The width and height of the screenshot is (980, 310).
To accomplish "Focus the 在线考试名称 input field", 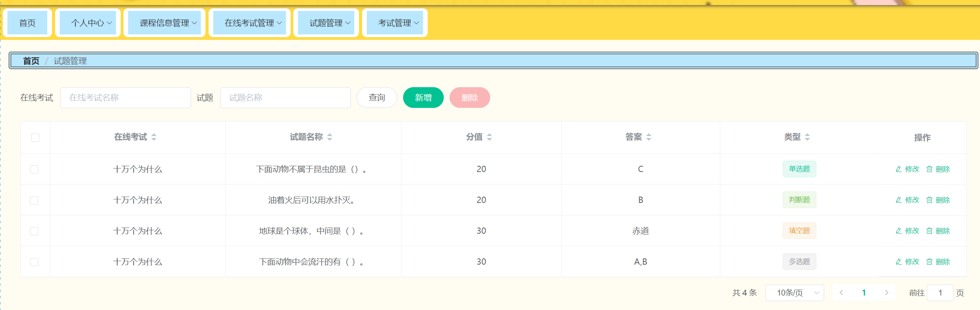I will pyautogui.click(x=125, y=97).
